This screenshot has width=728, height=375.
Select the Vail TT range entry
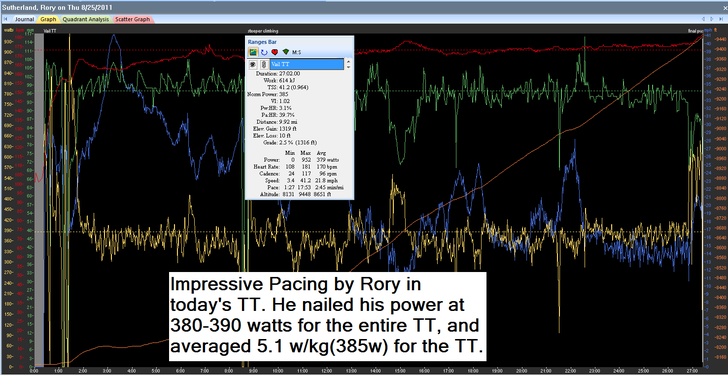[x=307, y=64]
